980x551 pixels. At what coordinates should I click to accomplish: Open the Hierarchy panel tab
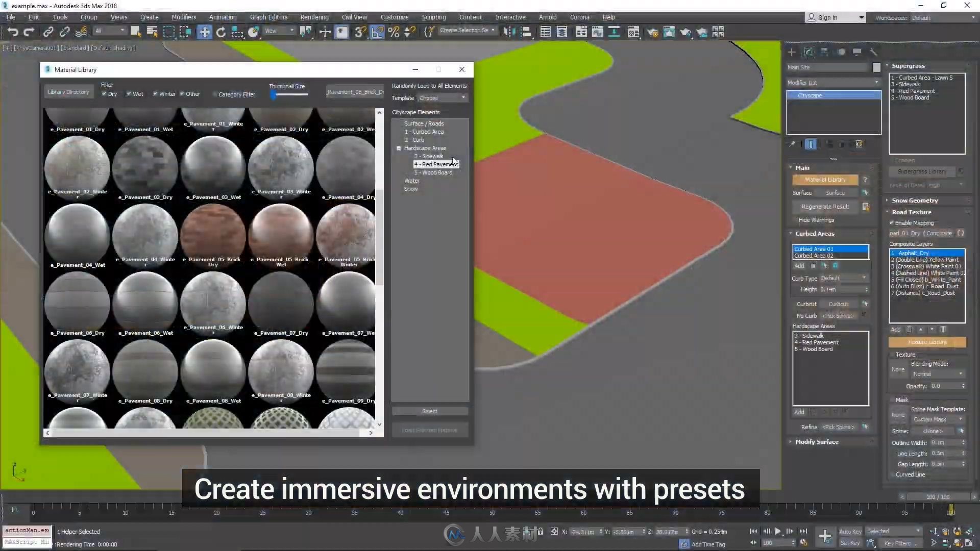[x=824, y=52]
